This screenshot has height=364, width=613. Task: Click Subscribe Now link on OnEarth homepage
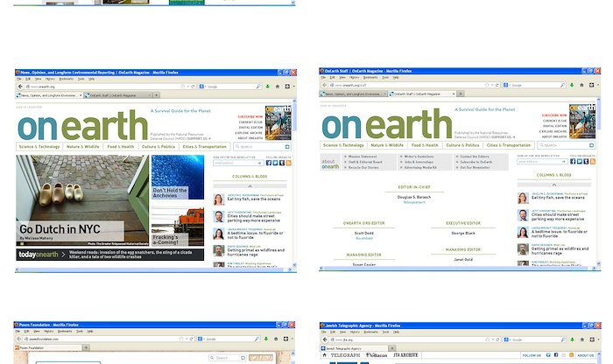(250, 116)
